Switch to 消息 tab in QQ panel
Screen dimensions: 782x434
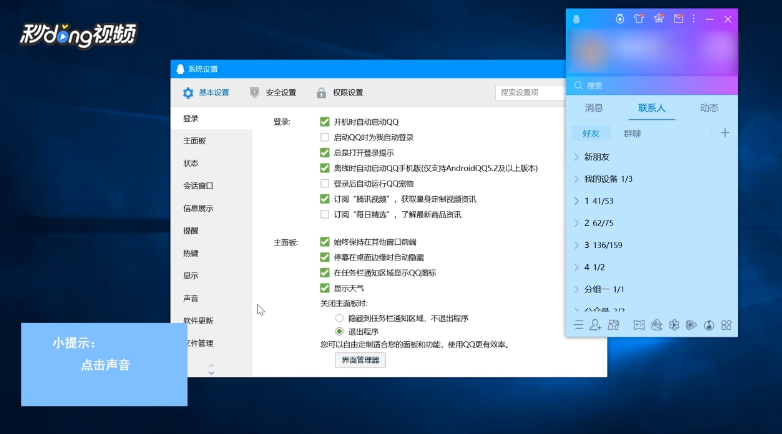[x=593, y=108]
